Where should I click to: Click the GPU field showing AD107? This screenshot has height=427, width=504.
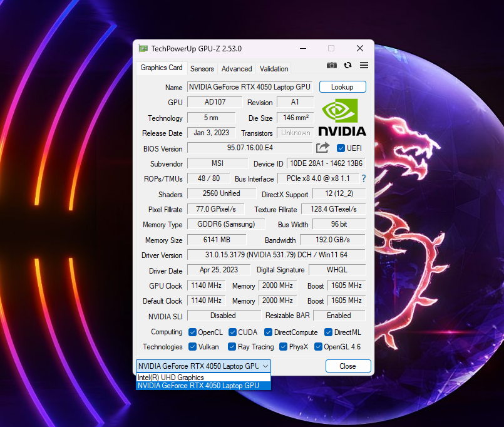[x=215, y=102]
